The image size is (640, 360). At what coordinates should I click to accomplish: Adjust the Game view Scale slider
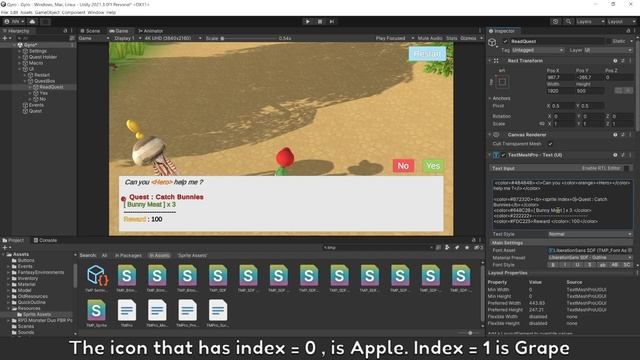(249, 38)
